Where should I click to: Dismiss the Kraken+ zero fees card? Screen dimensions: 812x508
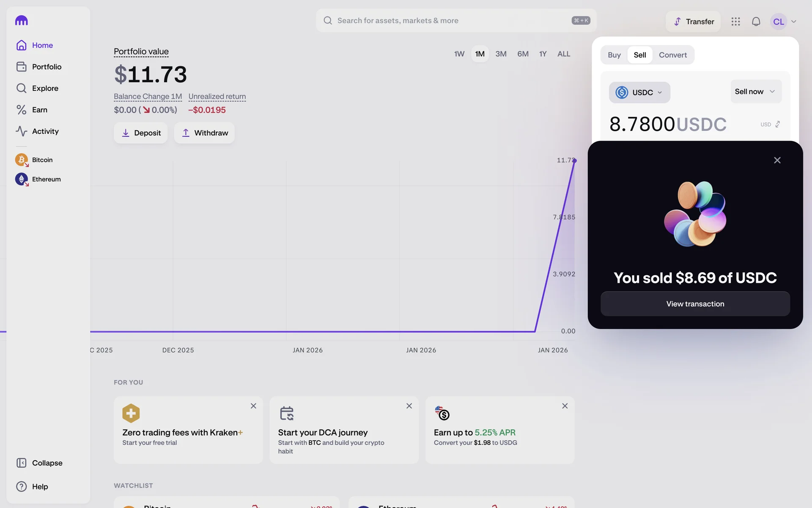click(x=253, y=406)
